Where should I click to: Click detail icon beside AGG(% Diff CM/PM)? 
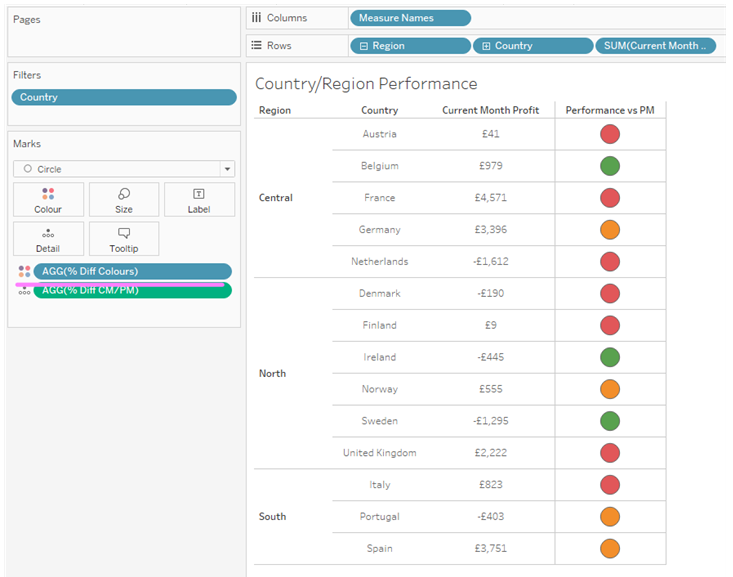click(x=24, y=291)
